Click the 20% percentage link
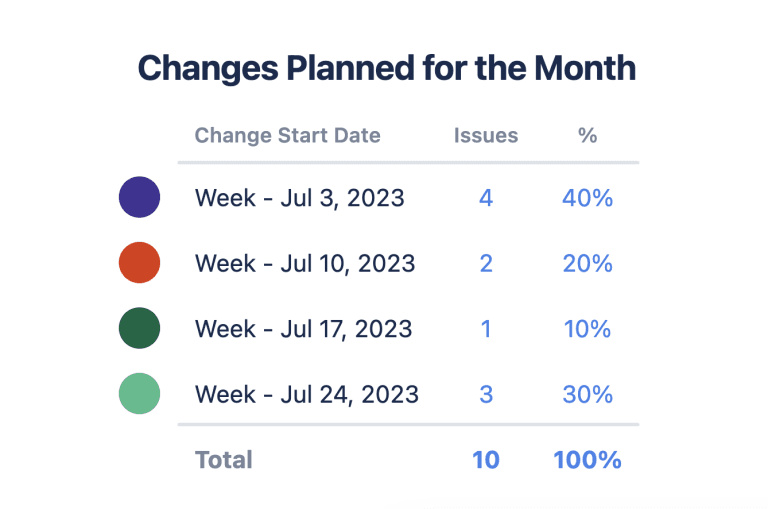The height and width of the screenshot is (509, 768). tap(587, 264)
